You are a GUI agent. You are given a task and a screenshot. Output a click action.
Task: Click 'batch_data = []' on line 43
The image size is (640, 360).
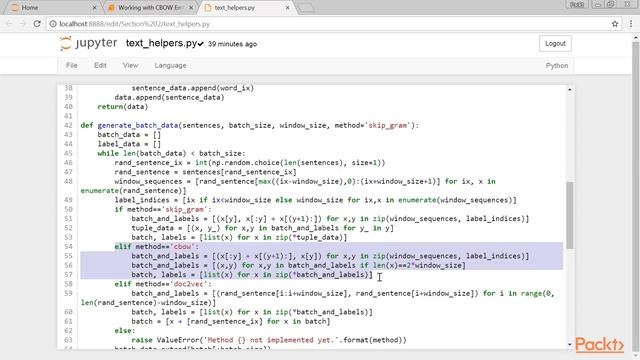click(129, 135)
